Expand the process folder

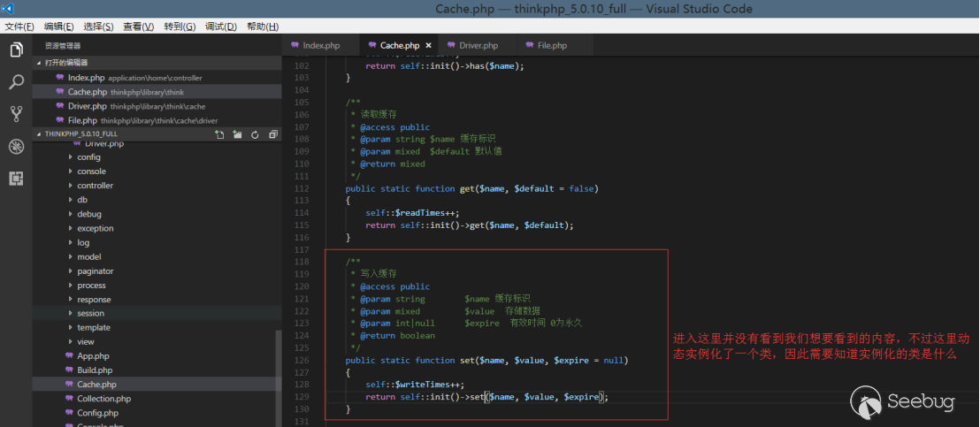point(157,286)
